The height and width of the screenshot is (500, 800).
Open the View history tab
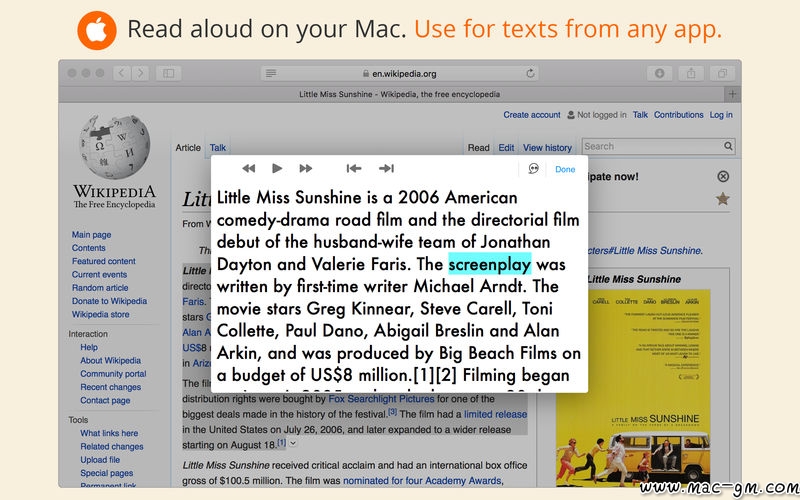pyautogui.click(x=547, y=147)
